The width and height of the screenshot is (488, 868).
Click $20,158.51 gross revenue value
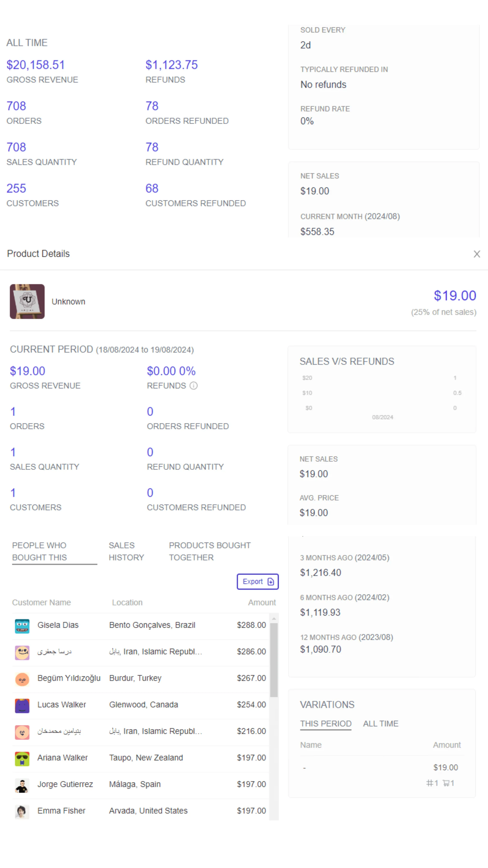pos(36,65)
